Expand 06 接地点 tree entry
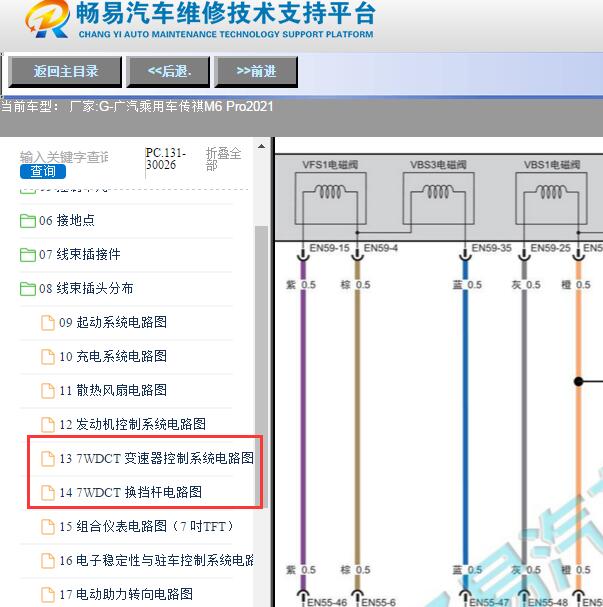The image size is (603, 607). click(x=67, y=220)
